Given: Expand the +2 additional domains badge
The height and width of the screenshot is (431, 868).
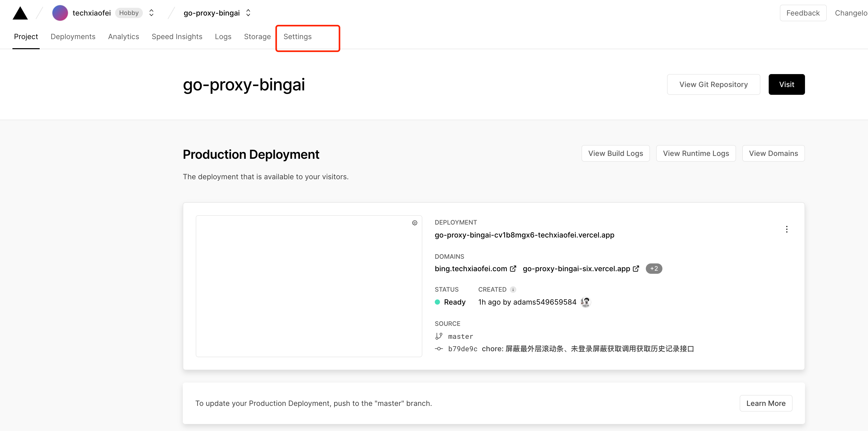Looking at the screenshot, I should [x=653, y=268].
